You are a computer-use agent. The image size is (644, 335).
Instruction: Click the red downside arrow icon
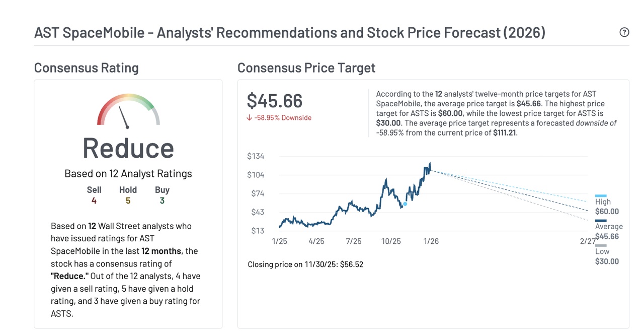click(x=249, y=118)
